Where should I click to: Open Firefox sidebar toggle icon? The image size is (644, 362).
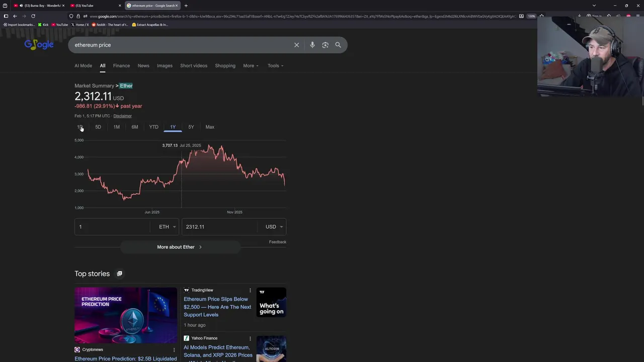tap(6, 16)
